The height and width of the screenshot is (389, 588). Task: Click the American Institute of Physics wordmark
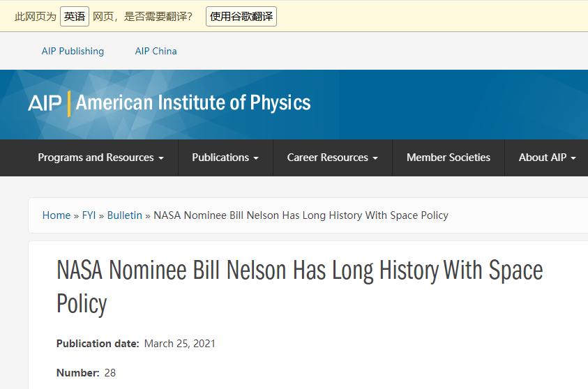(x=193, y=103)
